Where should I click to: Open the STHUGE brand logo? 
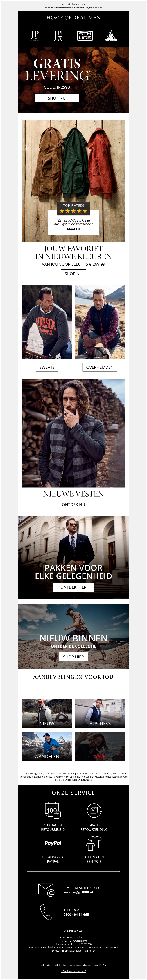85,36
